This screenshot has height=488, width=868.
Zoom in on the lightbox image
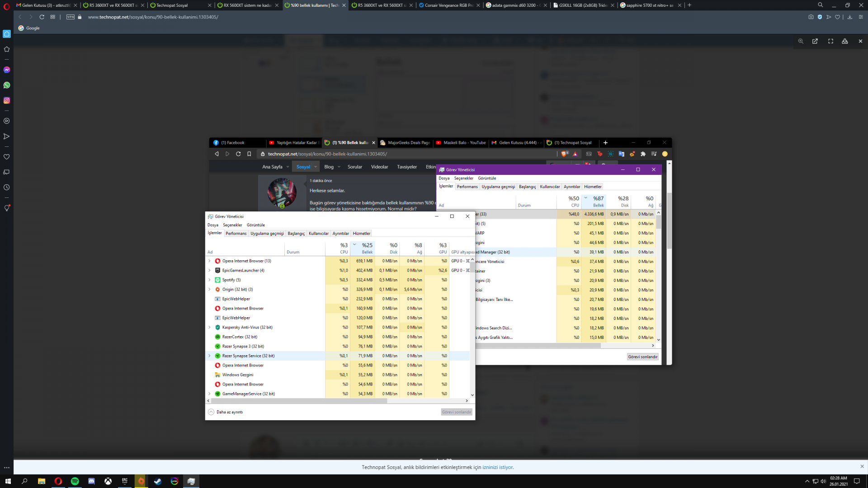[801, 41]
